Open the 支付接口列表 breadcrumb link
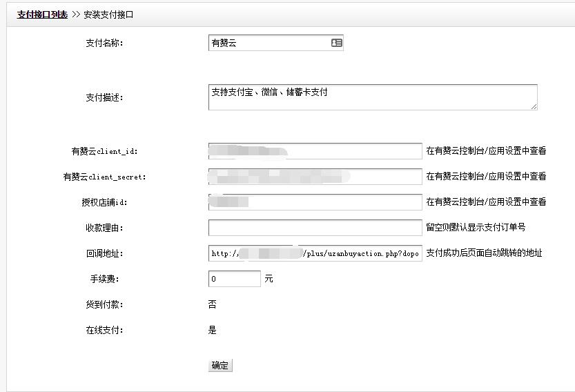 pyautogui.click(x=42, y=14)
